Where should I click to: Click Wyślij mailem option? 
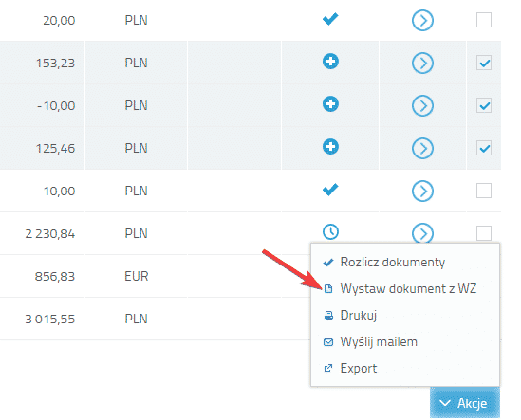[x=370, y=341]
